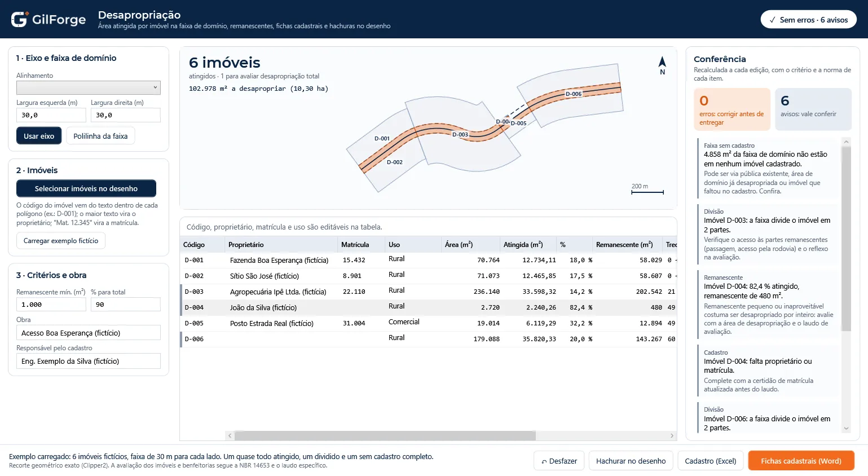Click the empty Proprietário cell of D-006

(x=281, y=339)
